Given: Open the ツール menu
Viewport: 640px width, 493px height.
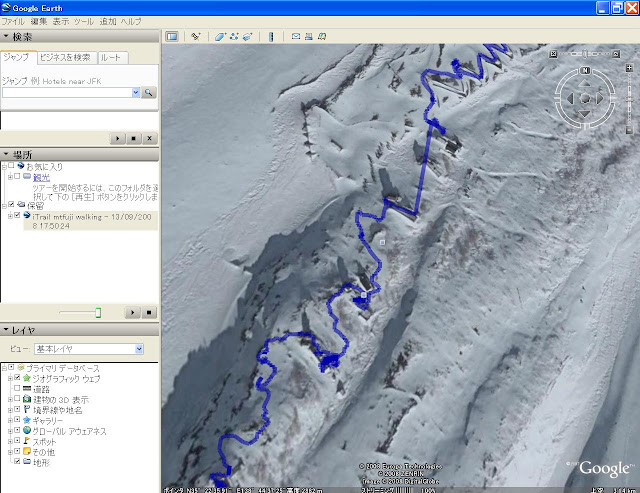Looking at the screenshot, I should click(84, 22).
